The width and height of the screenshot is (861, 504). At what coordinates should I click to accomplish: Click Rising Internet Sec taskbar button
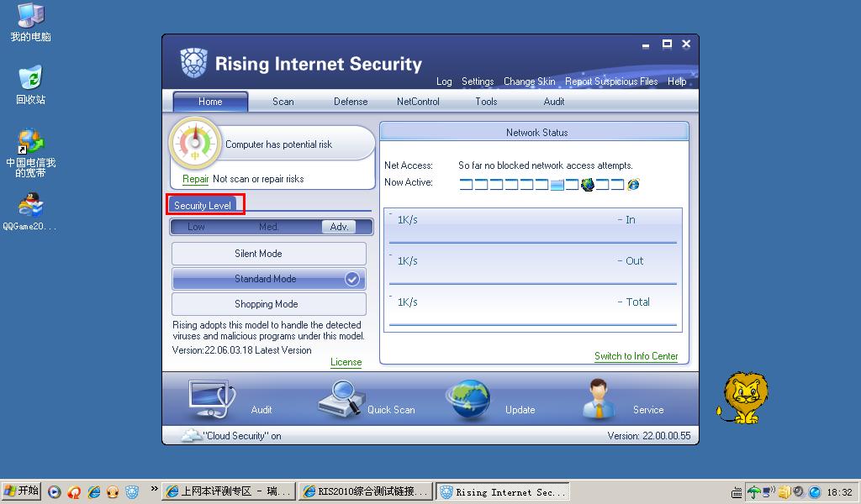point(503,491)
